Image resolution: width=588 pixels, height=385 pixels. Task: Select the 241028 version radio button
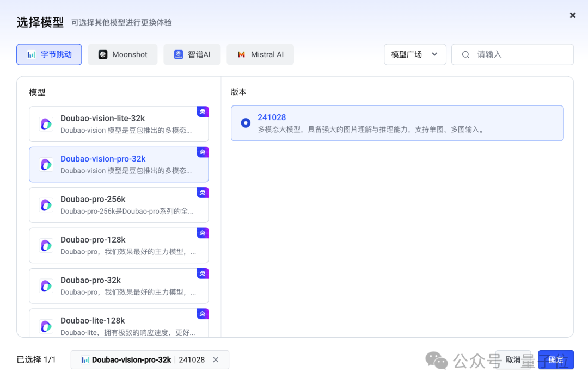click(x=246, y=123)
